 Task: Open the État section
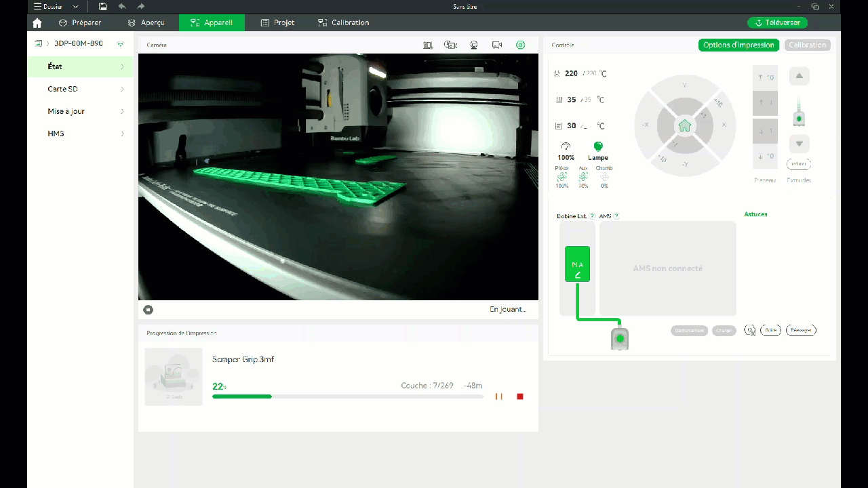pyautogui.click(x=80, y=66)
